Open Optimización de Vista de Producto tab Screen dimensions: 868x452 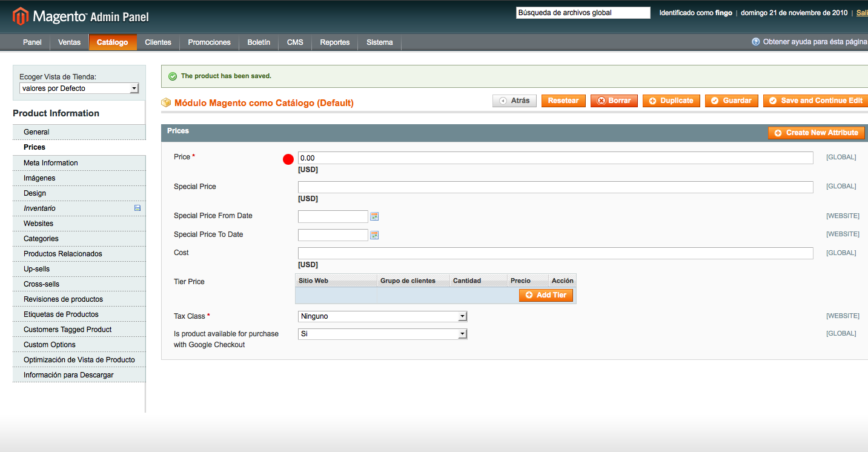coord(79,360)
